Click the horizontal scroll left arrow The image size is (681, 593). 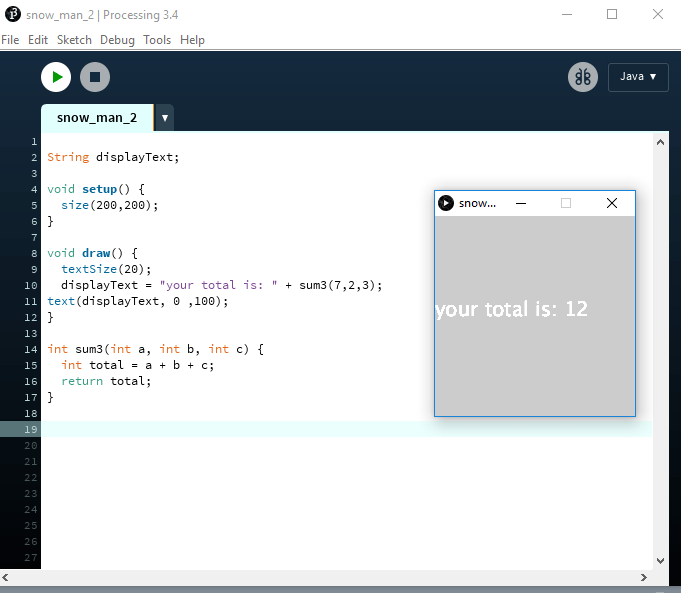5,577
